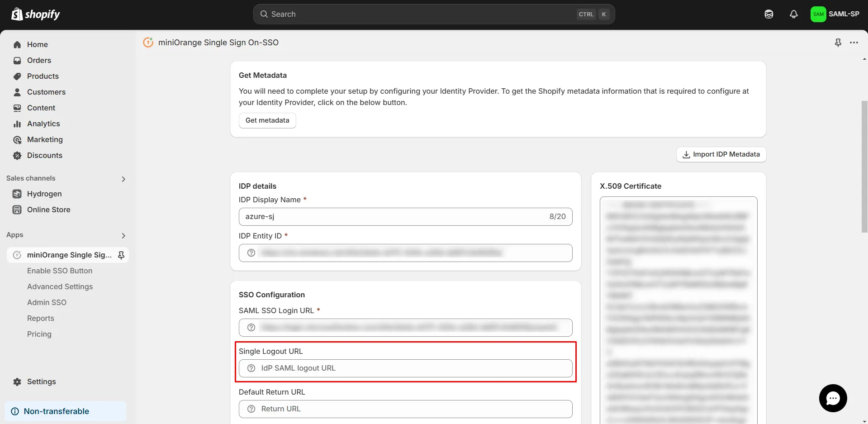
Task: Click the Hydrogen channel icon
Action: 17,194
